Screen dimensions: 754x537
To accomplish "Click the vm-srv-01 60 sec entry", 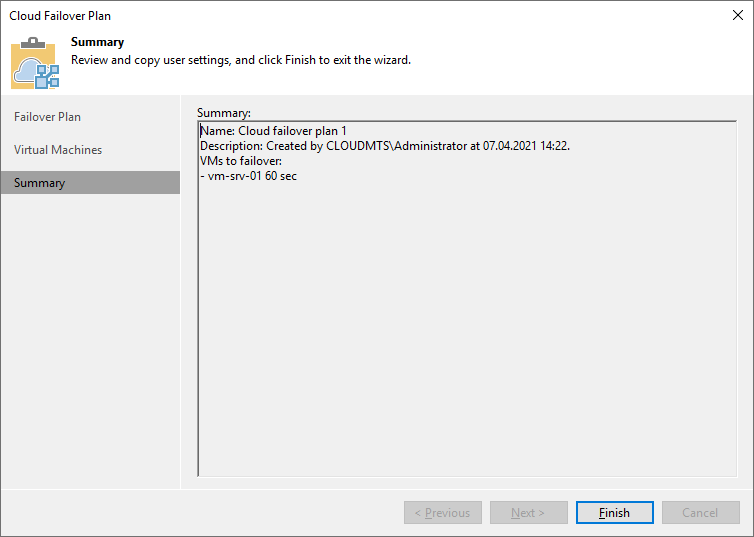I will coord(249,176).
